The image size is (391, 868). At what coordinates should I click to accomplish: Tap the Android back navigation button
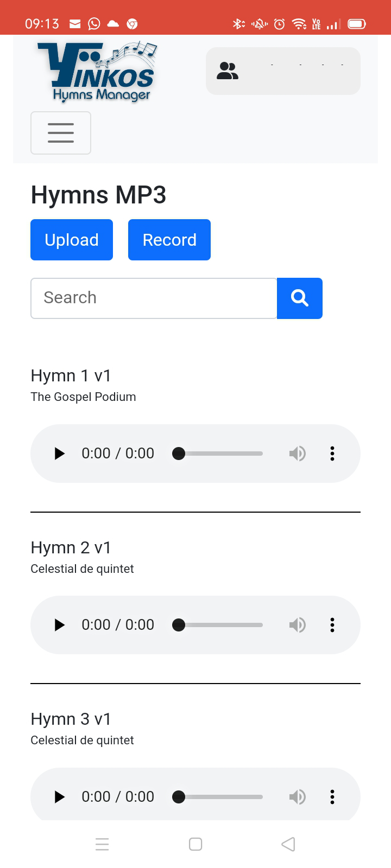click(288, 844)
